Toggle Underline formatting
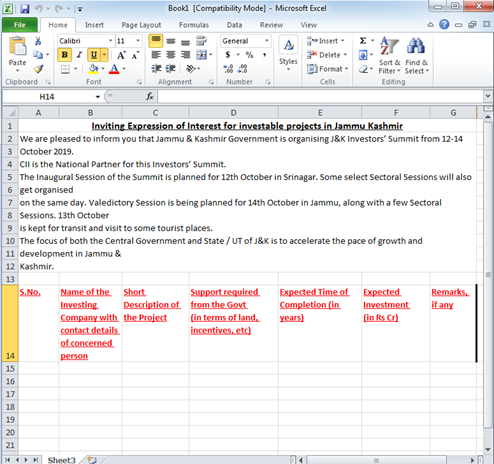The width and height of the screenshot is (494, 464). click(x=94, y=55)
